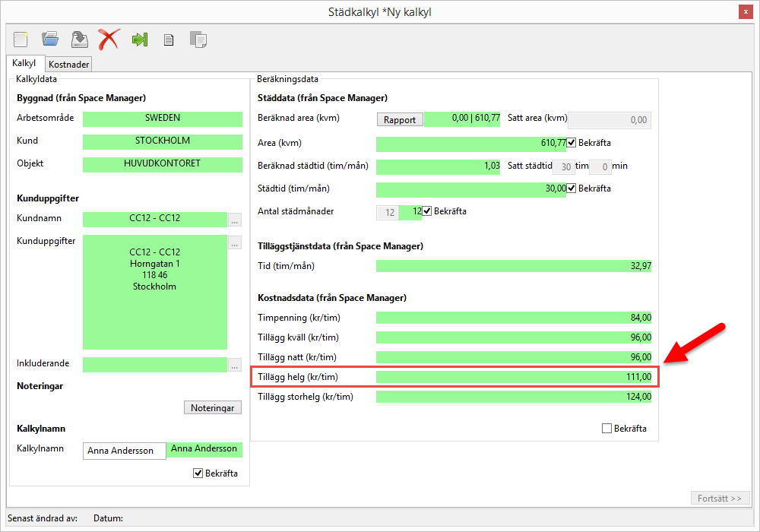Viewport: 760px width, 532px height.
Task: Uncheck Bekräfta next to Städtid (tim/mån)
Action: (x=572, y=188)
